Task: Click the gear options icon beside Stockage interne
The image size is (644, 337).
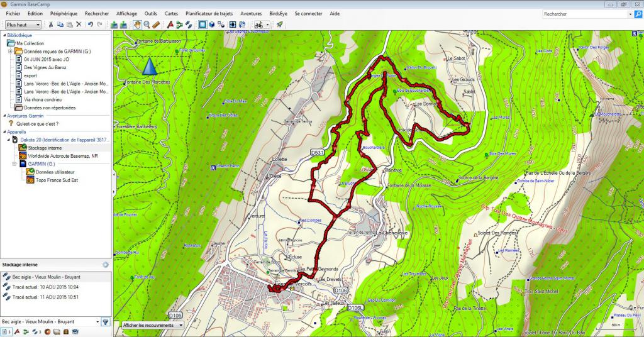Action: coord(106,265)
